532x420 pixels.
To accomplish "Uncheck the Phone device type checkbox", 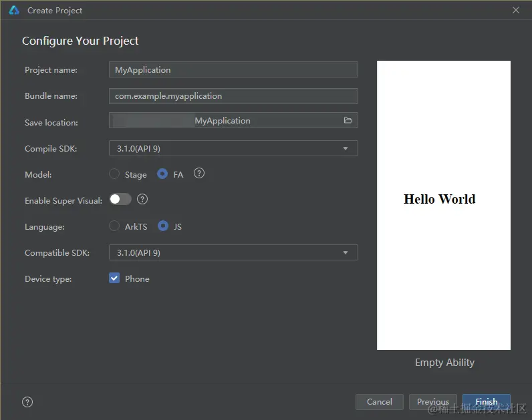I will pyautogui.click(x=114, y=278).
